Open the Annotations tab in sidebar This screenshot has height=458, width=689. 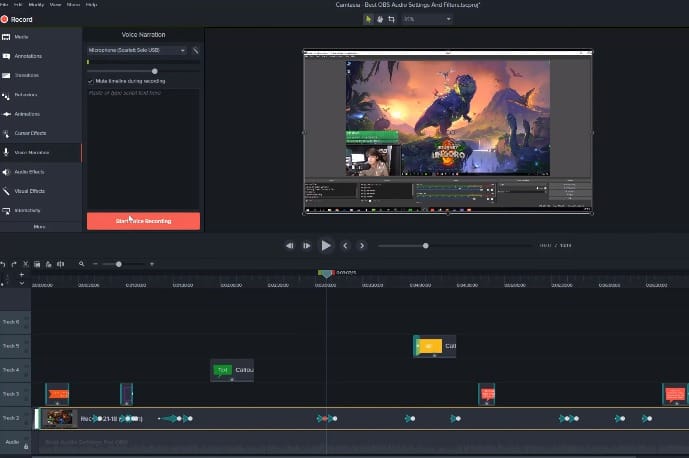[29, 56]
